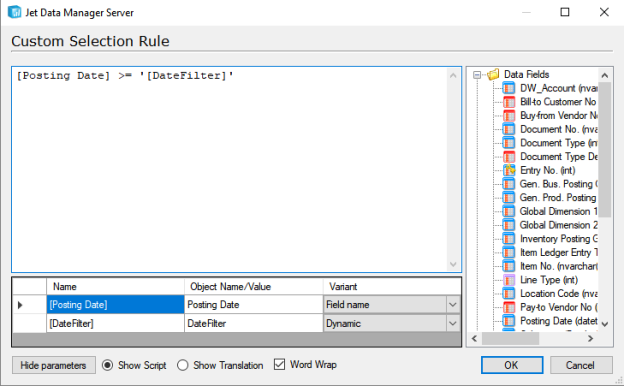Click the Document No. field icon
The height and width of the screenshot is (386, 624).
tap(508, 129)
